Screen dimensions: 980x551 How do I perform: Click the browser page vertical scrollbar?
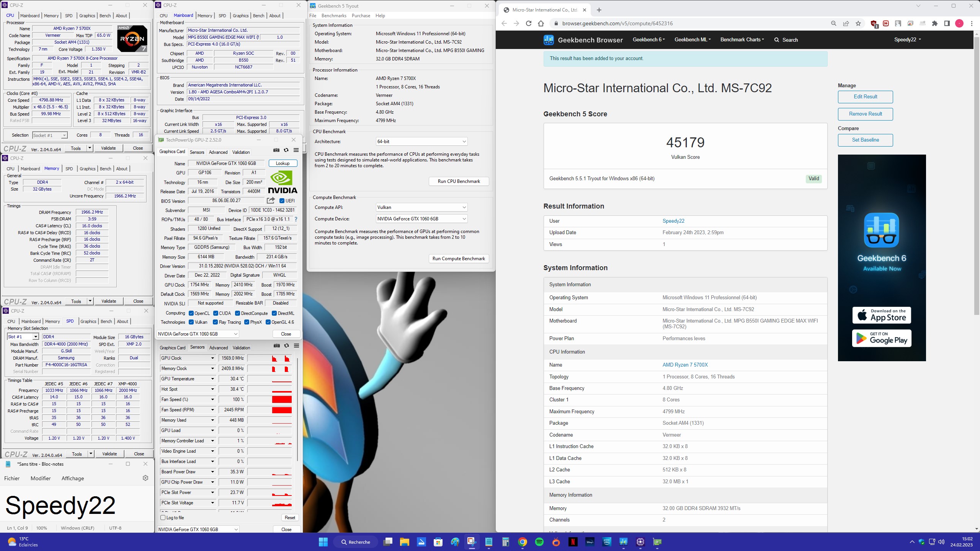(976, 175)
